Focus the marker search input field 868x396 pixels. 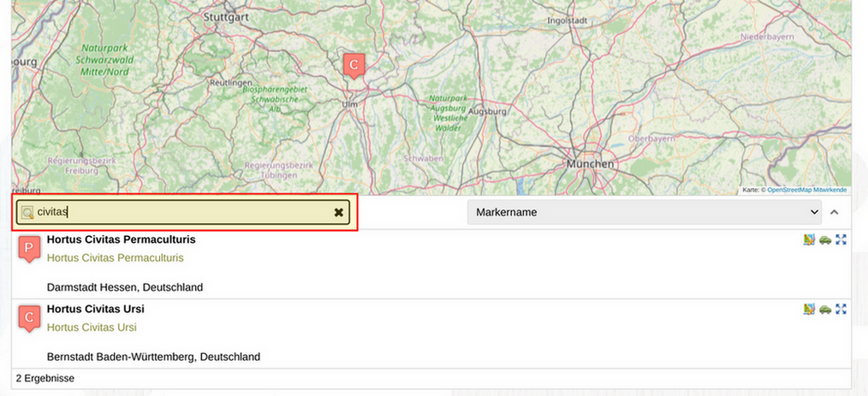click(x=180, y=212)
